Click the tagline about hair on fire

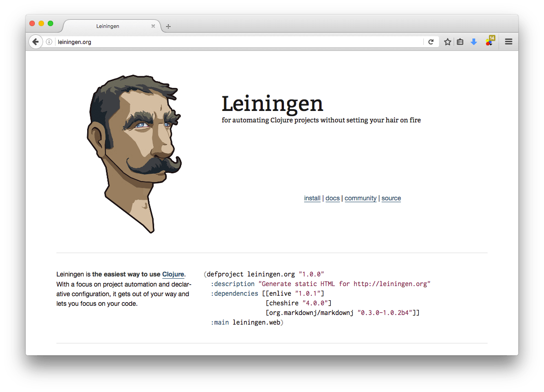[x=321, y=120]
